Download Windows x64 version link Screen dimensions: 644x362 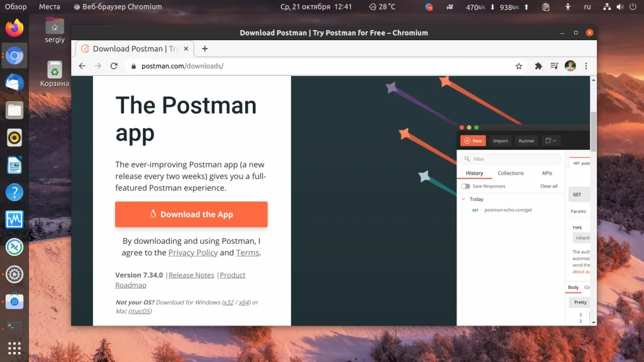point(244,302)
